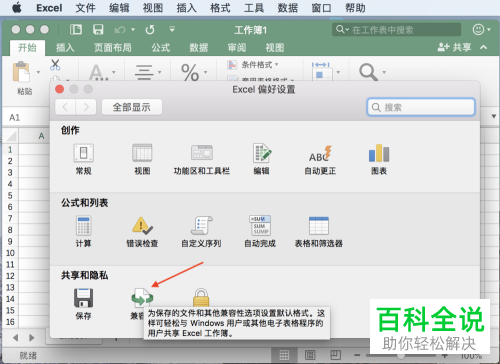Open the security padlock preferences icon
The image size is (500, 364).
click(x=201, y=298)
